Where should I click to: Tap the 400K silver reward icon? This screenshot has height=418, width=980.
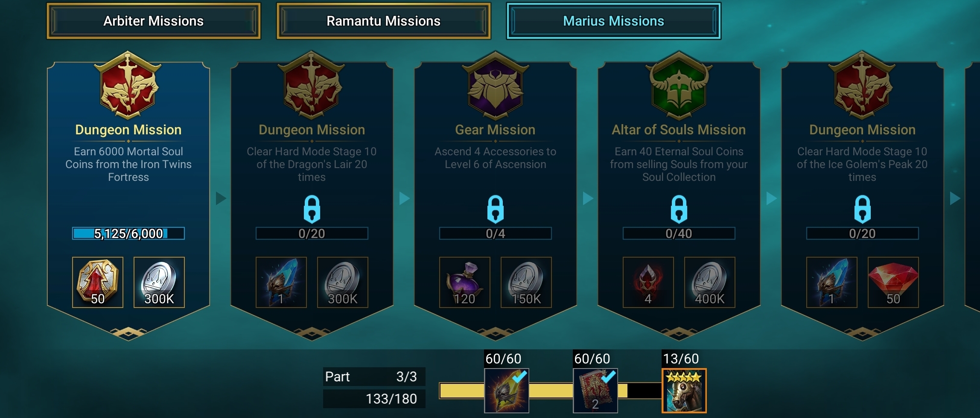coord(710,282)
